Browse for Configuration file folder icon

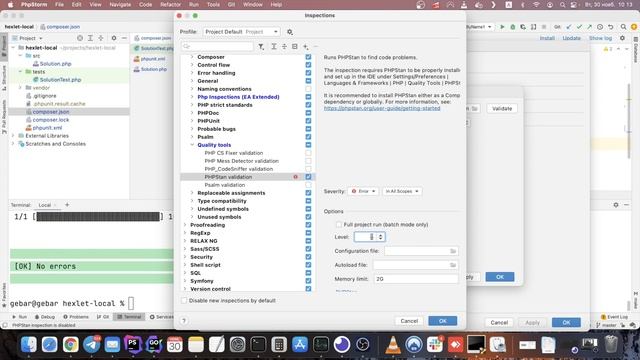click(453, 251)
